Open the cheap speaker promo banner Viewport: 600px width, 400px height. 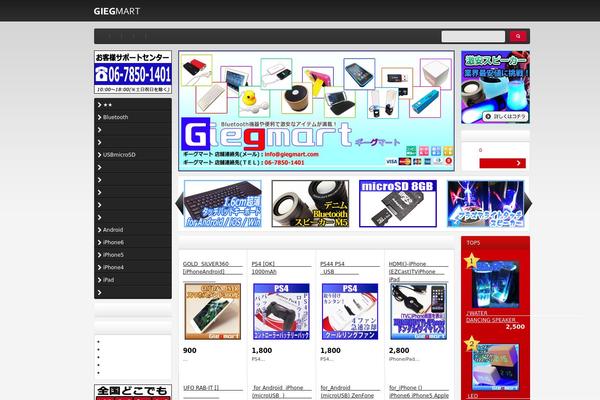[x=495, y=87]
